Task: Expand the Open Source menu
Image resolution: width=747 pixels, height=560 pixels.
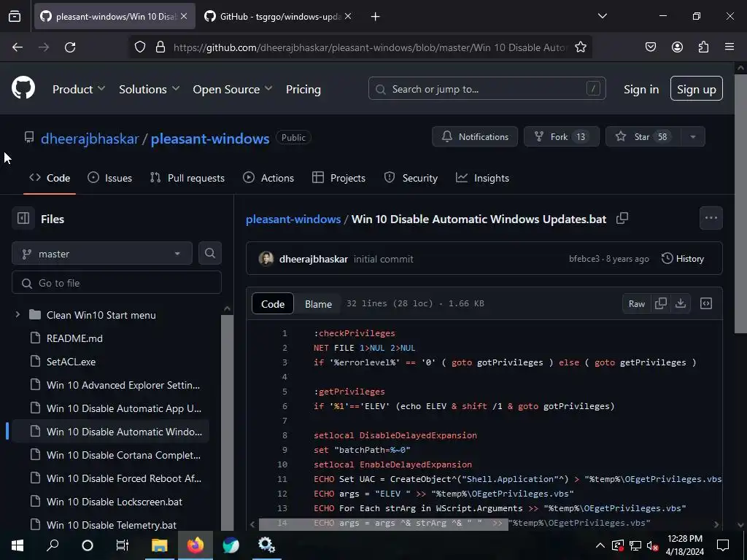Action: pos(233,89)
